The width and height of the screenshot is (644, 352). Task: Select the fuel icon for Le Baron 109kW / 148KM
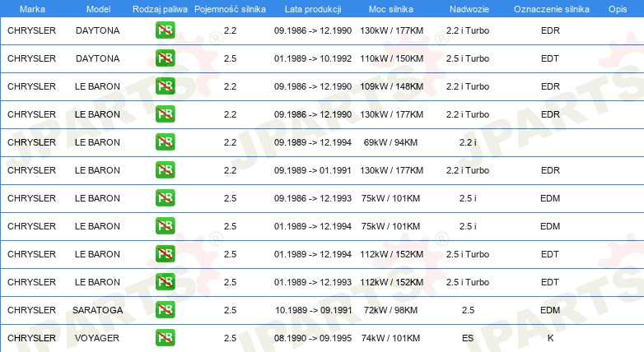tap(165, 86)
